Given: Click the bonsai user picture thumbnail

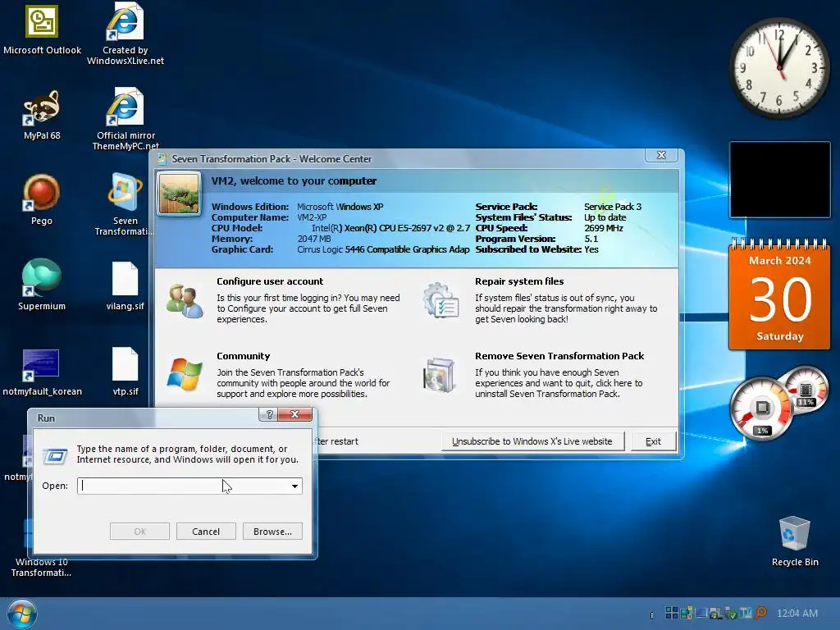Looking at the screenshot, I should (179, 194).
